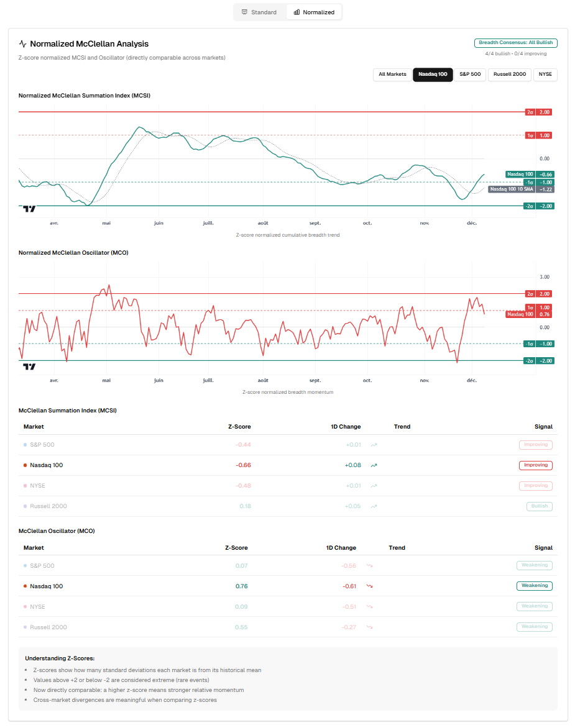Click the Signal column header in MCO table
The height and width of the screenshot is (728, 575).
pos(543,548)
